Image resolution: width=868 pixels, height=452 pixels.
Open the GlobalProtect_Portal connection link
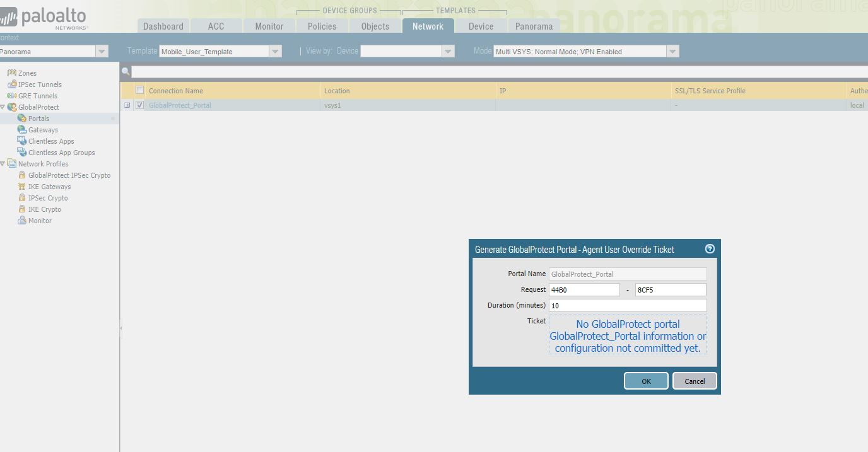click(x=180, y=105)
